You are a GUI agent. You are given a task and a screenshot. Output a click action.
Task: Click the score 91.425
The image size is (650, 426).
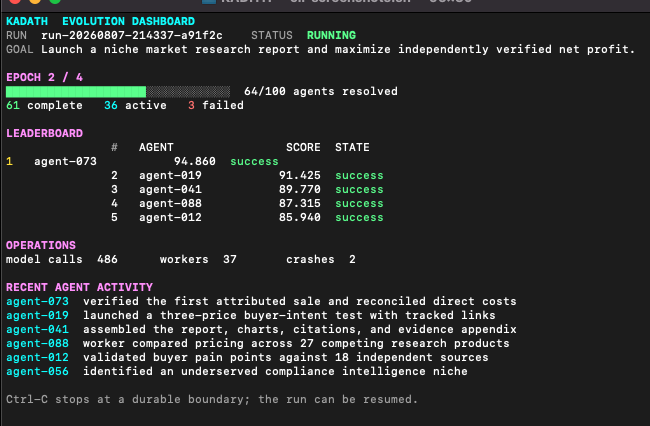point(300,176)
